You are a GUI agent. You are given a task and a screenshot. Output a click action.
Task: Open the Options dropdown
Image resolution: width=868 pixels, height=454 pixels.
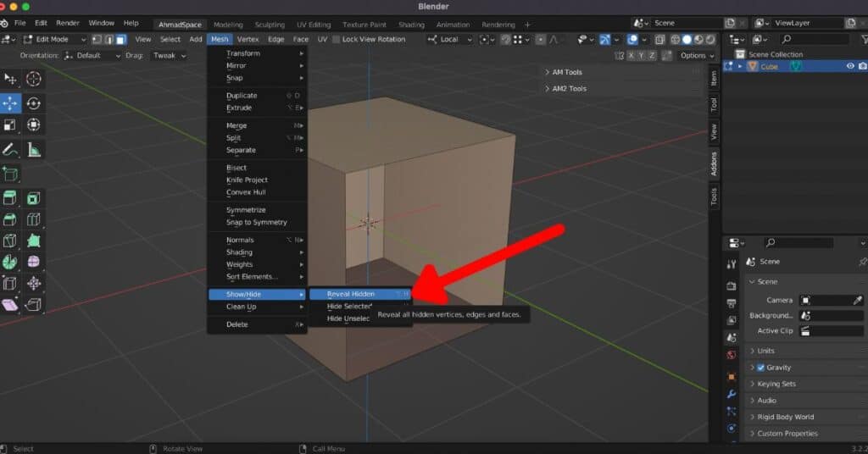(697, 55)
